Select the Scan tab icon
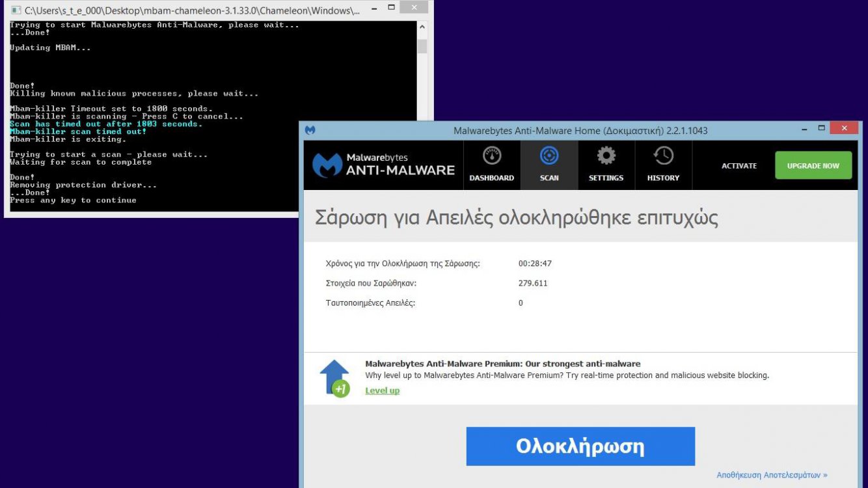The image size is (868, 488). [x=549, y=156]
